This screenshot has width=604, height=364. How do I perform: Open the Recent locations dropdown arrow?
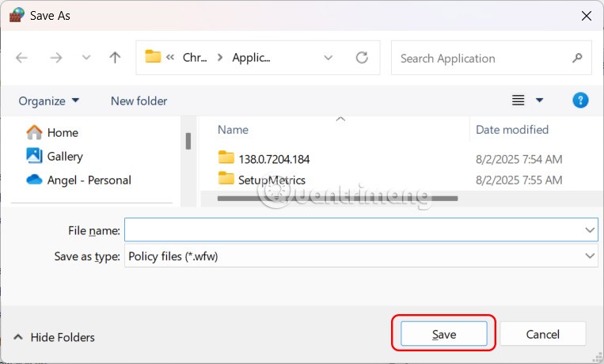pyautogui.click(x=86, y=58)
